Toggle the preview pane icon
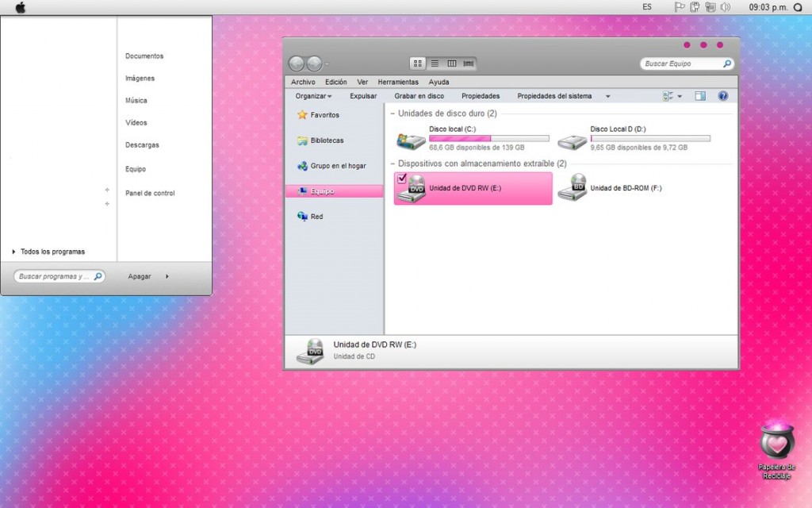The height and width of the screenshot is (508, 812). 699,95
